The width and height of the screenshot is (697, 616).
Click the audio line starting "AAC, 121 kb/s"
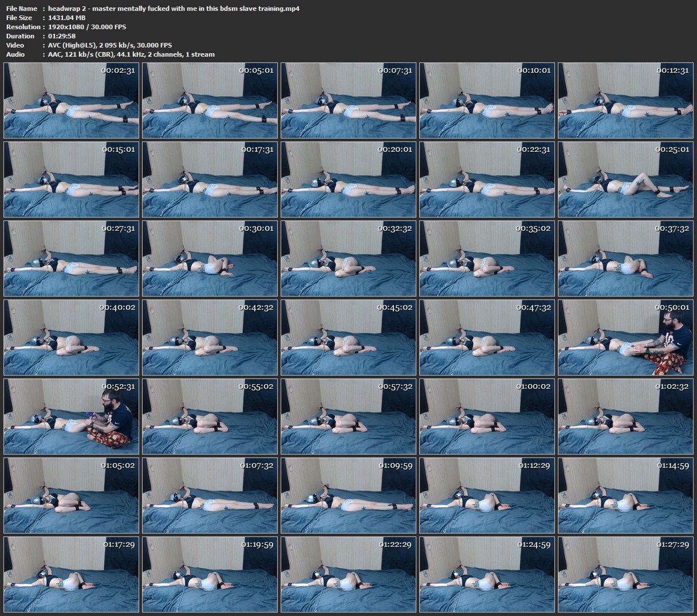tap(131, 54)
